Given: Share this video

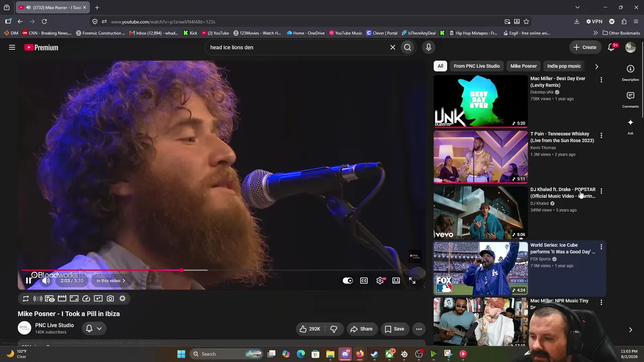Looking at the screenshot, I should pyautogui.click(x=361, y=329).
